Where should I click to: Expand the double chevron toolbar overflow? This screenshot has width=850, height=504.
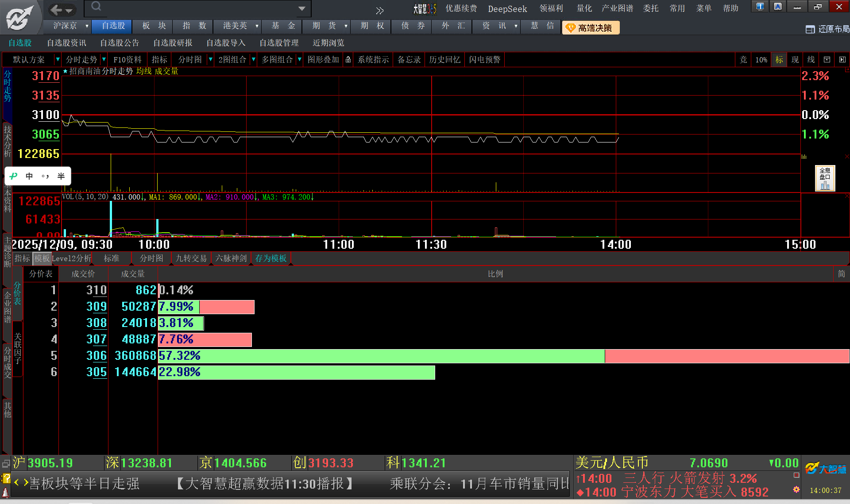click(x=379, y=11)
